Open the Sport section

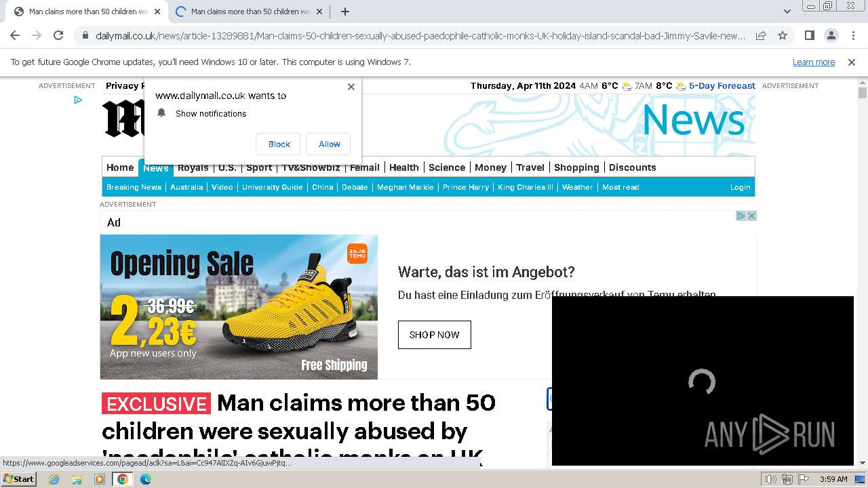pyautogui.click(x=259, y=167)
